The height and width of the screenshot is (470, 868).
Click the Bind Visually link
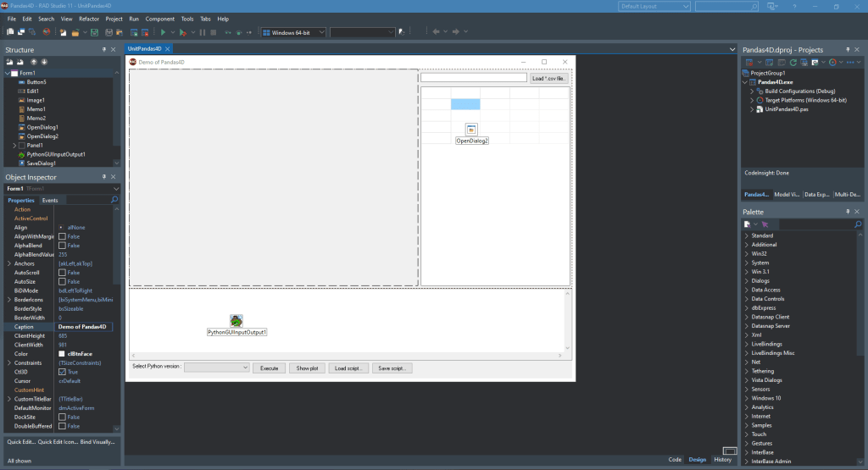(x=97, y=442)
